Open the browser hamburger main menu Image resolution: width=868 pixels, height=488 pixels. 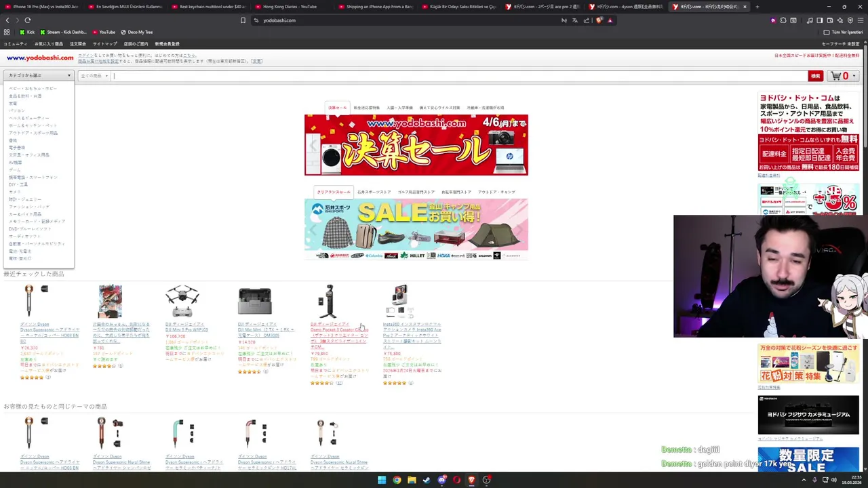pyautogui.click(x=861, y=20)
